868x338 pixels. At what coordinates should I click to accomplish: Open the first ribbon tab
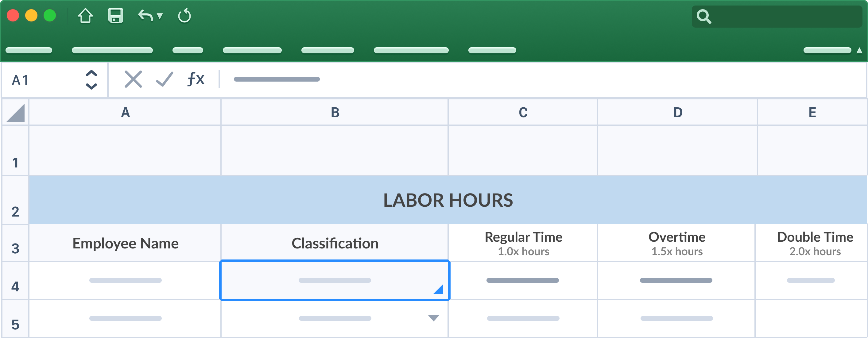[29, 51]
